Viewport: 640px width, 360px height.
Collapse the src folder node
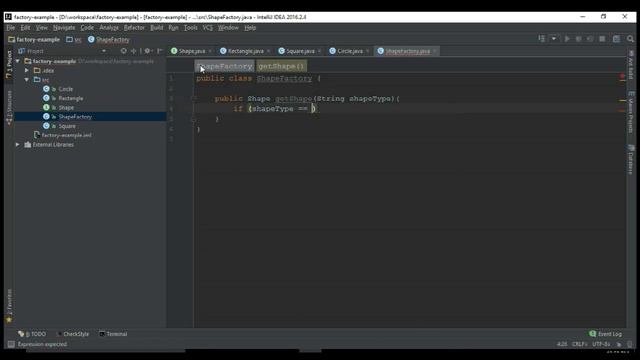(27, 80)
